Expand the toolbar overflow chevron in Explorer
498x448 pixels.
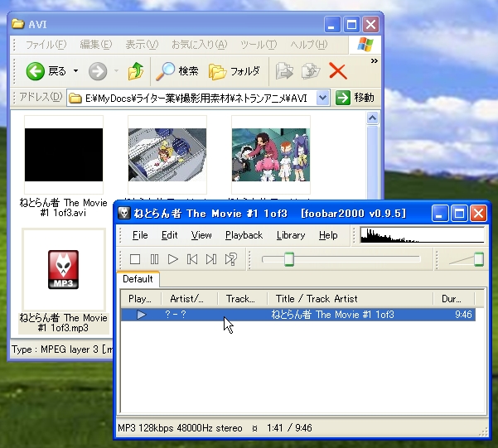pos(375,61)
